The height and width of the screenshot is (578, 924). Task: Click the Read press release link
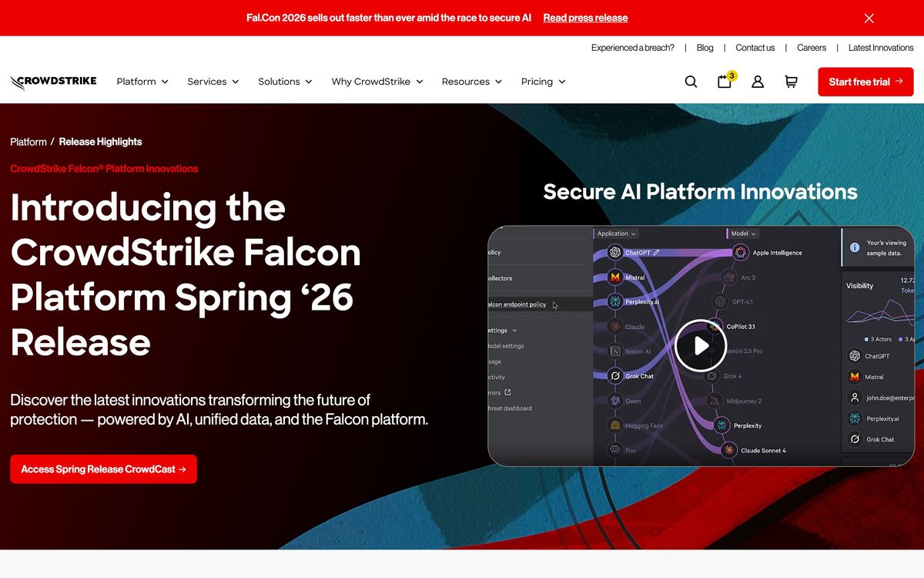point(585,18)
